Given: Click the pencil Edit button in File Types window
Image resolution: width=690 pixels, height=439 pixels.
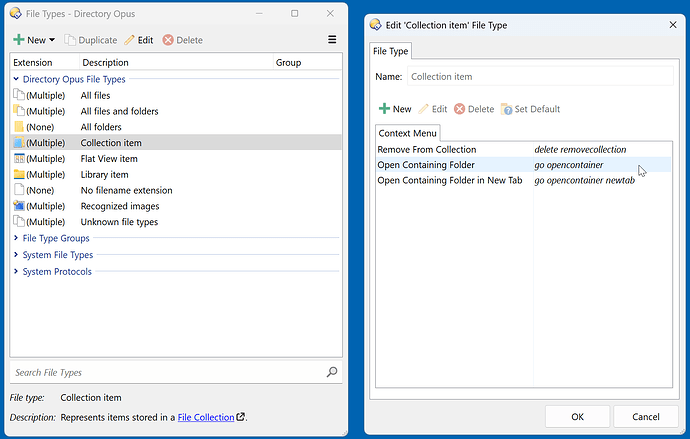Looking at the screenshot, I should (138, 40).
